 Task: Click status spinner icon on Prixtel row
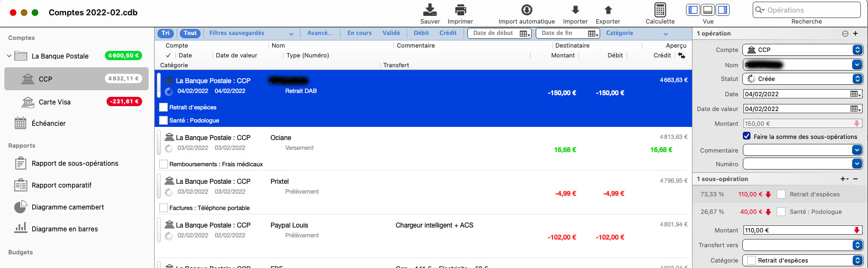(x=169, y=191)
